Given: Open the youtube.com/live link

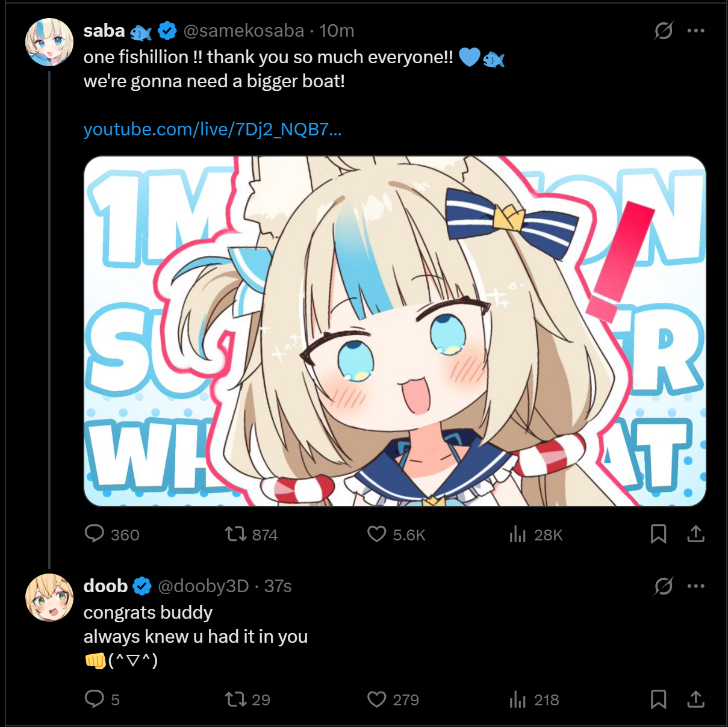Looking at the screenshot, I should [213, 129].
